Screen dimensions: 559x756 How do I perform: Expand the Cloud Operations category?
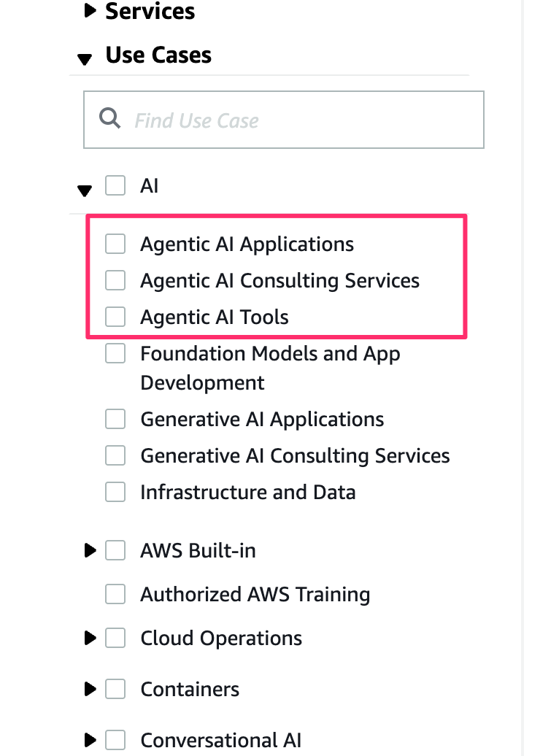coord(90,639)
